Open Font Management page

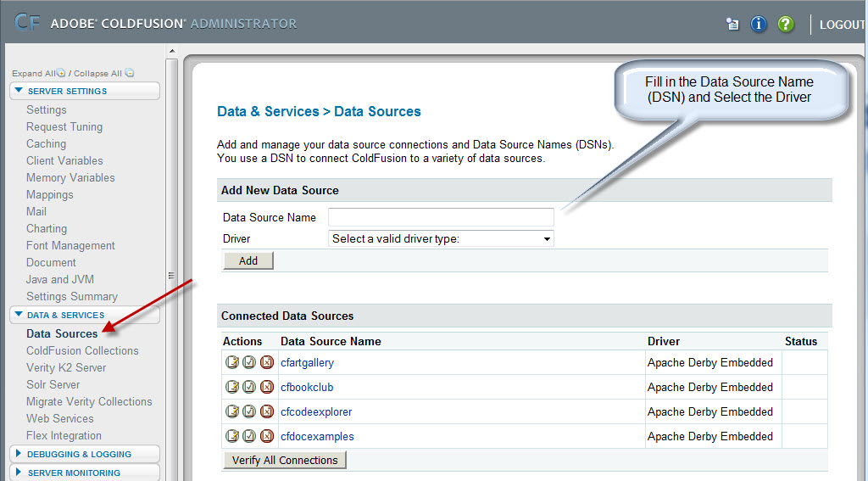[70, 245]
